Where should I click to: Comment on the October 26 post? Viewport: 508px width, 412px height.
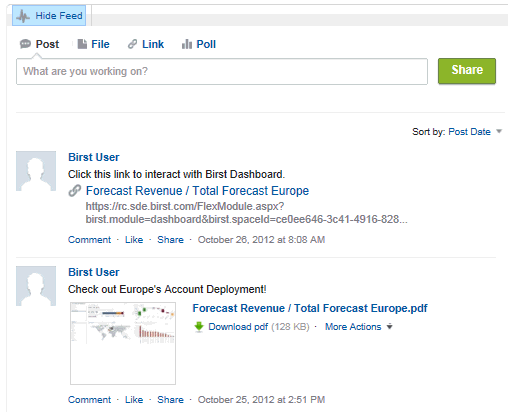pyautogui.click(x=89, y=240)
